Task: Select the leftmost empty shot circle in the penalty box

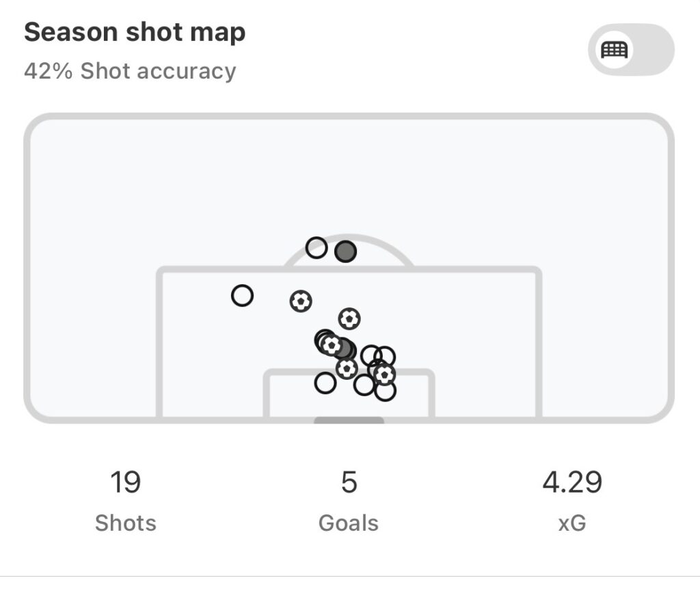Action: click(x=242, y=296)
